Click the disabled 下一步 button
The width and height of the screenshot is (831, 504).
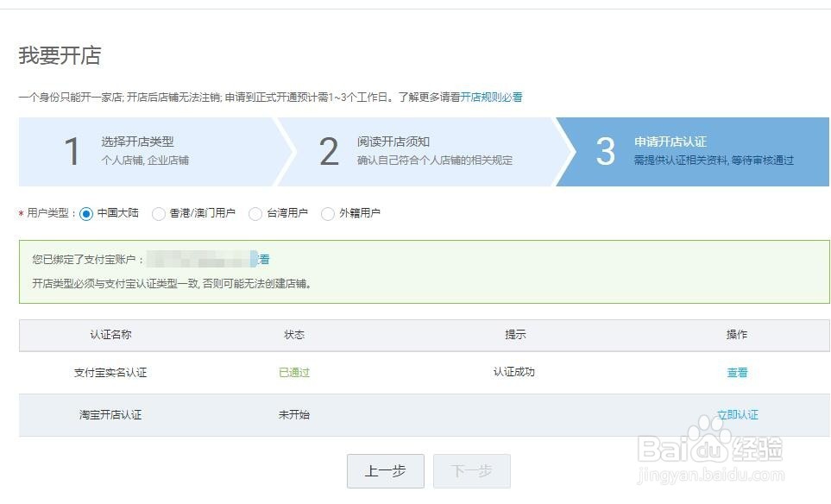(x=472, y=470)
